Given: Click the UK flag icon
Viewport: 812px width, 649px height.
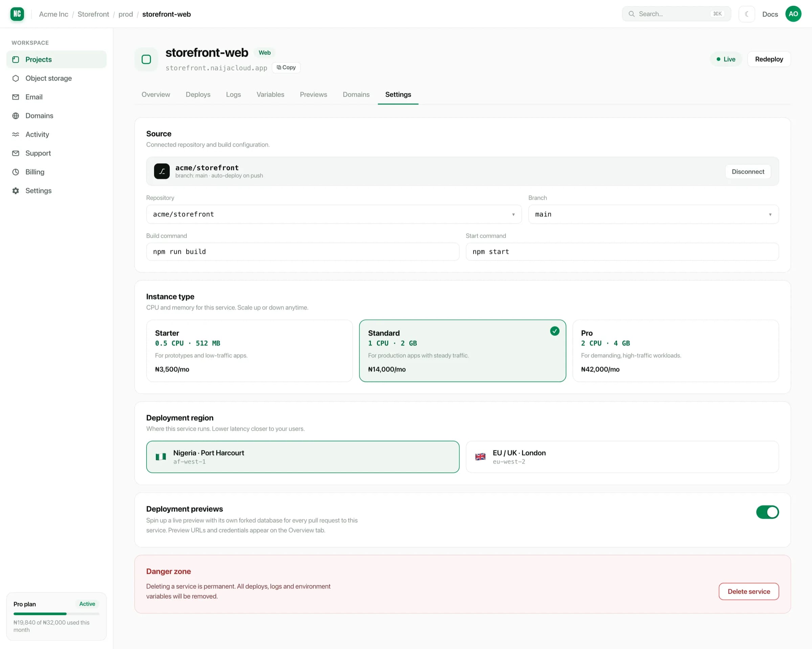Looking at the screenshot, I should click(x=480, y=457).
